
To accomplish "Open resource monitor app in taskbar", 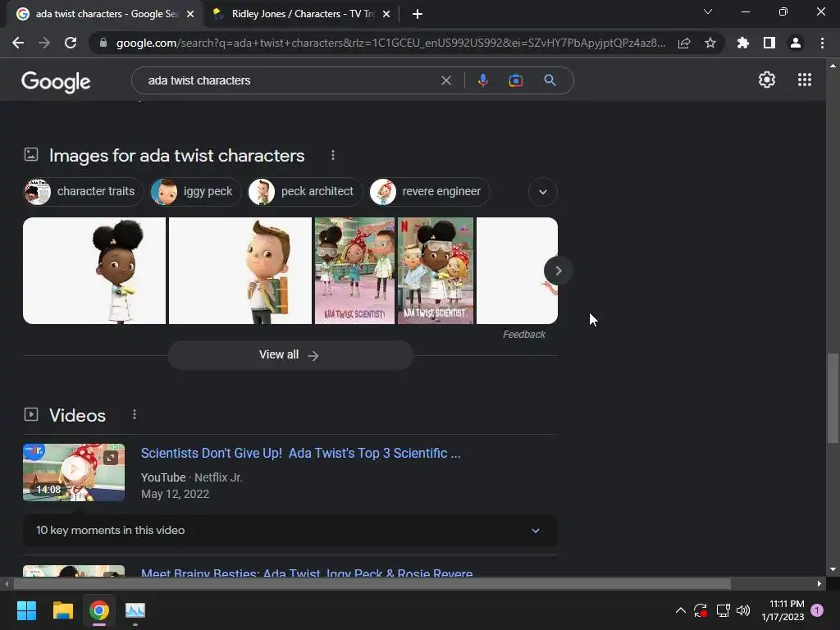I will 135,610.
